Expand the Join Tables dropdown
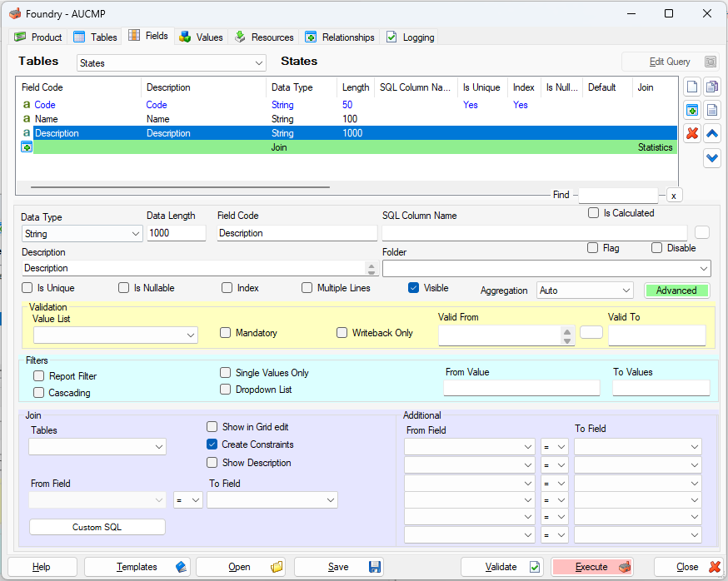This screenshot has width=728, height=581. pos(97,447)
